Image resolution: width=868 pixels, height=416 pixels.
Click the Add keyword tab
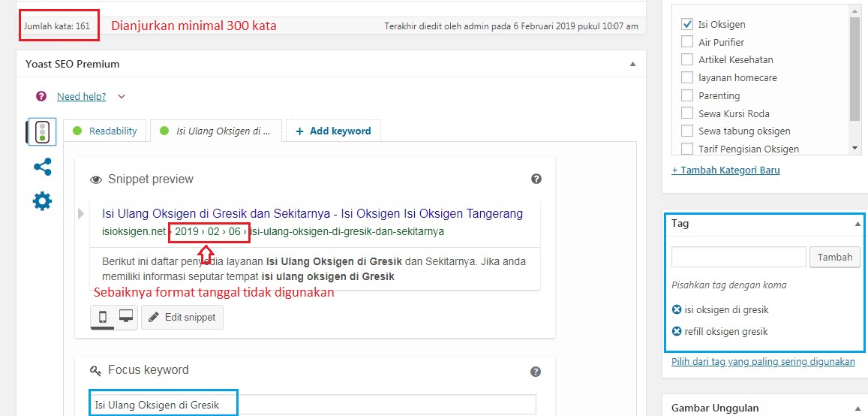[333, 131]
